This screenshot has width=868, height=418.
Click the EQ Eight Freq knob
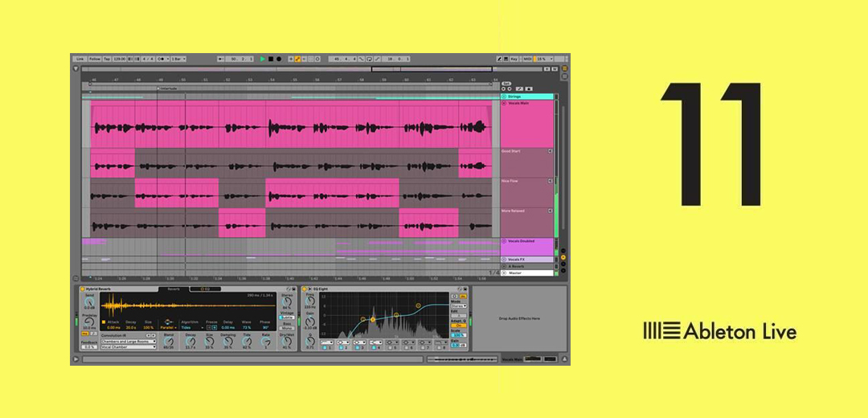[310, 301]
